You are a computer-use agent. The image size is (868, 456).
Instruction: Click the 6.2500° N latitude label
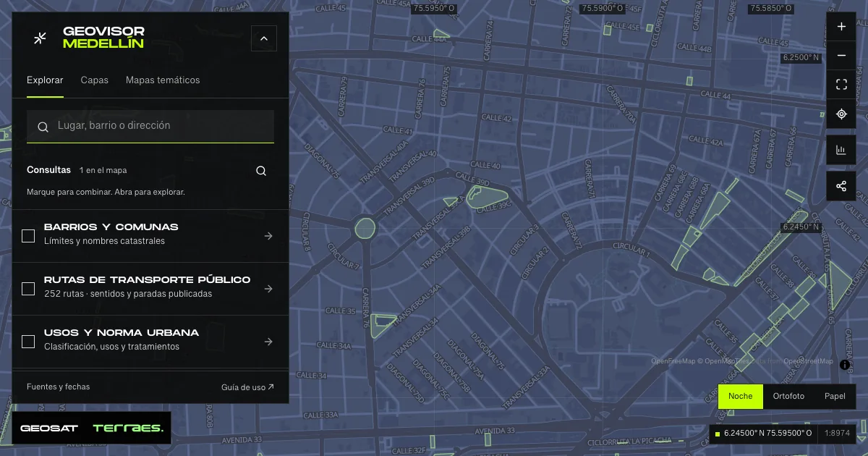801,57
